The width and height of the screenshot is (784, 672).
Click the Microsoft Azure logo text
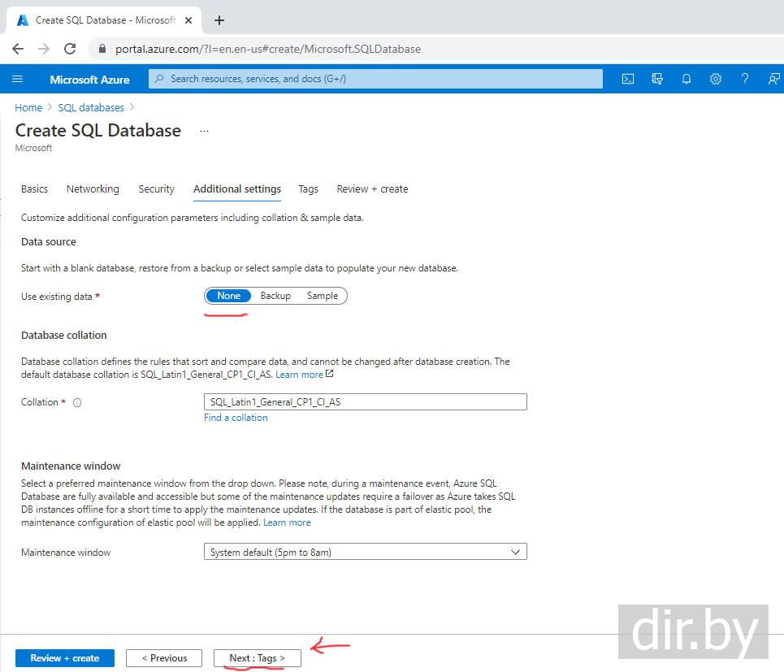tap(89, 80)
